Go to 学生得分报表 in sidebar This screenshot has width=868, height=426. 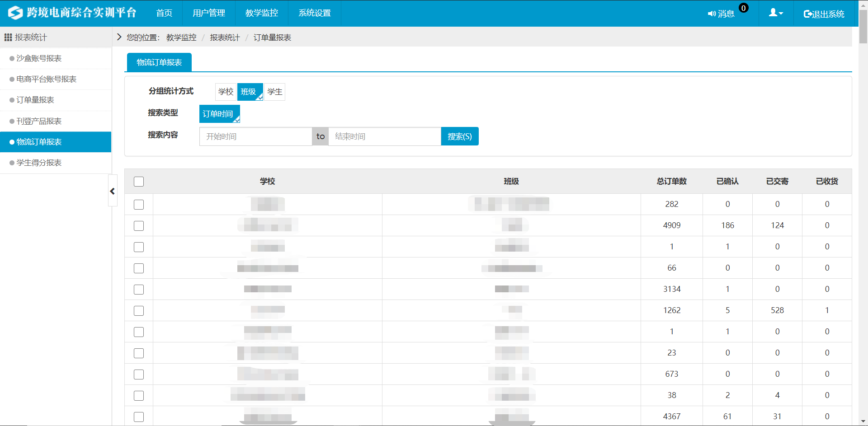point(39,163)
